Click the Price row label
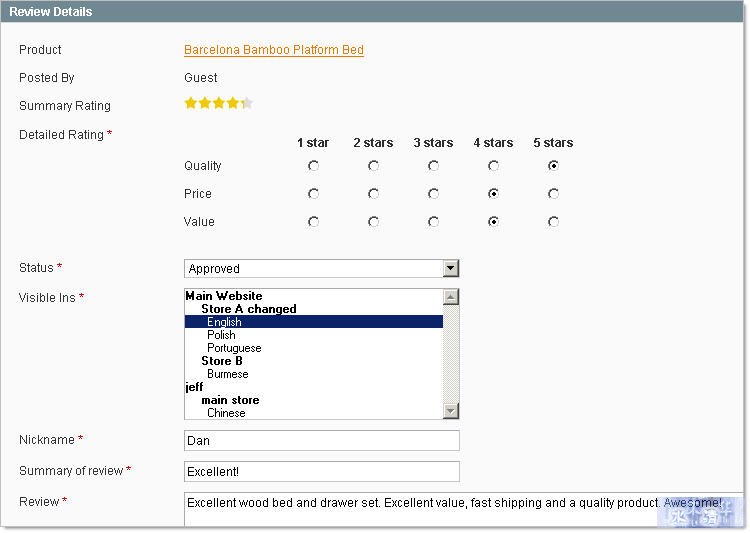The image size is (750, 533). [x=198, y=194]
